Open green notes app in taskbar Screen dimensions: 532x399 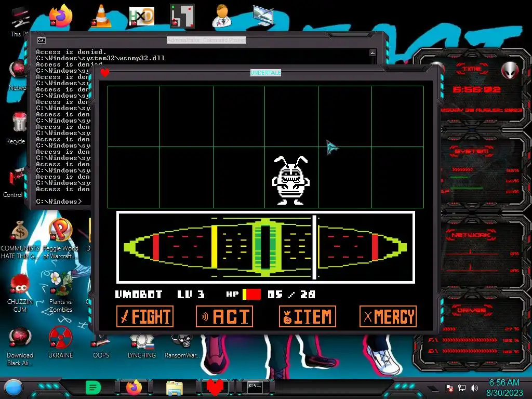[94, 388]
